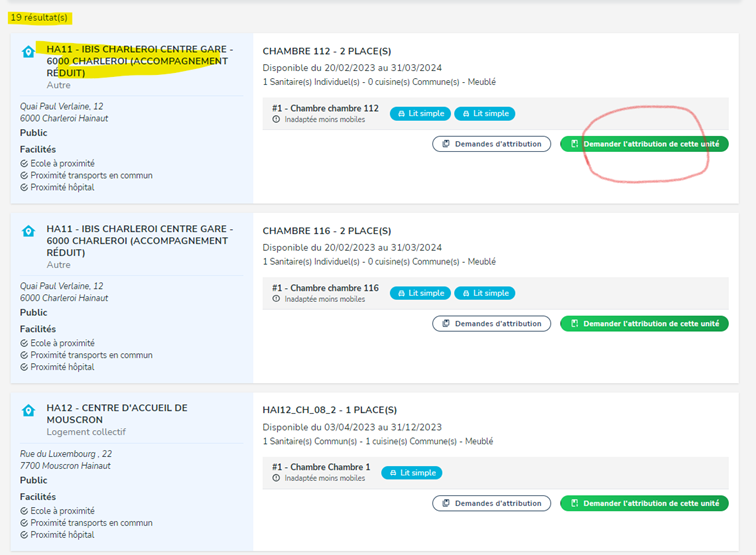Click the house icon for Chambre 112 listing
This screenshot has width=756, height=555.
pyautogui.click(x=28, y=52)
